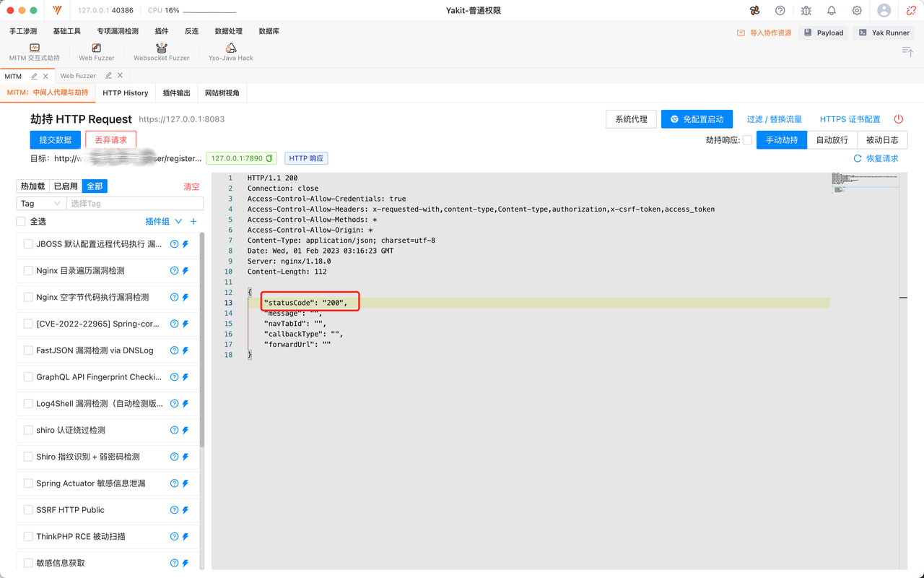Rename Web Fuzzer tab pencil icon

[108, 76]
